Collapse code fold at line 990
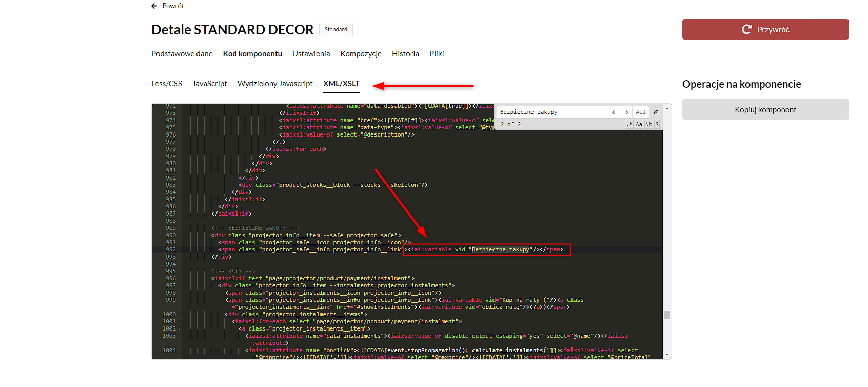Image resolution: width=868 pixels, height=387 pixels. 179,236
